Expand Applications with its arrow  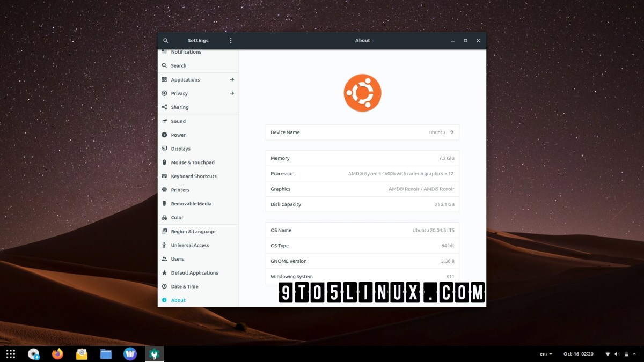[x=232, y=79]
